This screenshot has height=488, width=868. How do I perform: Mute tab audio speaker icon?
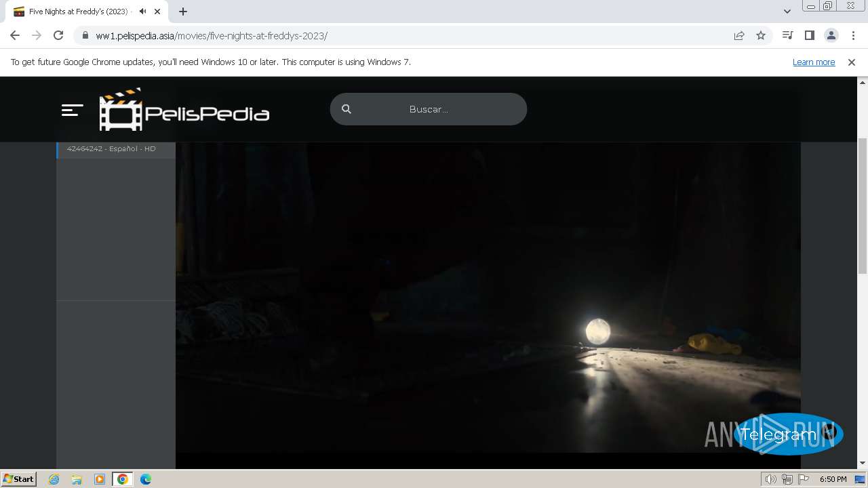point(142,12)
